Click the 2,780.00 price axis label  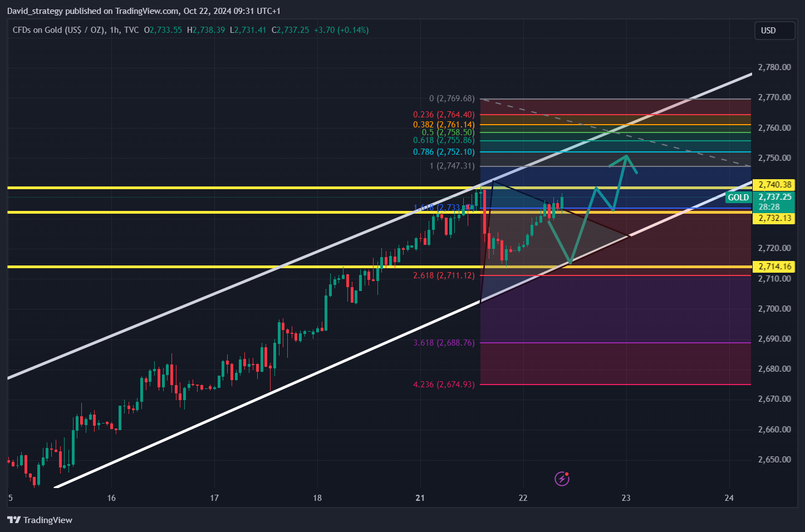774,67
